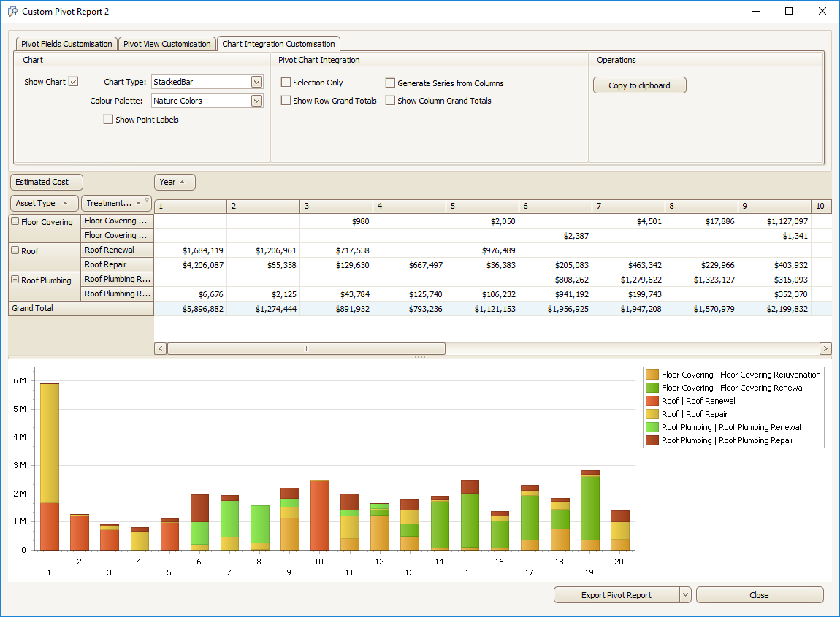Switch to the Pivot Fields Customisation tab
Screen dimensions: 840x617
66,44
